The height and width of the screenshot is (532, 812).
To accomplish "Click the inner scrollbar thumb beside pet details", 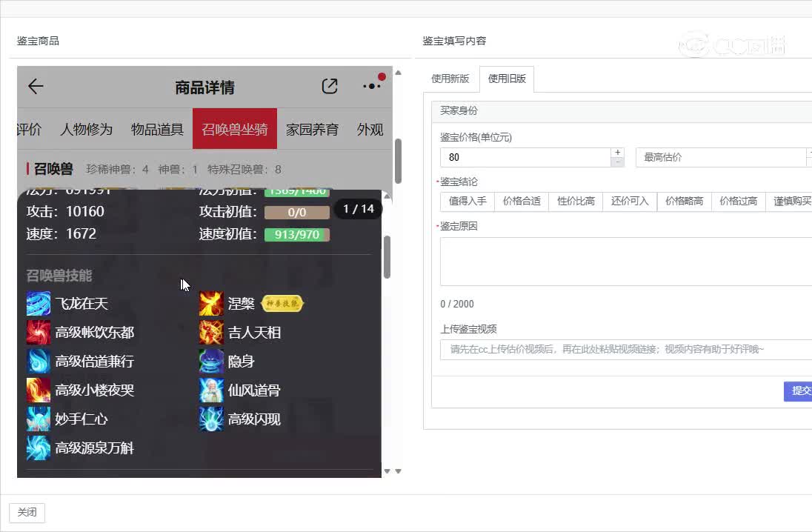I will (387, 257).
